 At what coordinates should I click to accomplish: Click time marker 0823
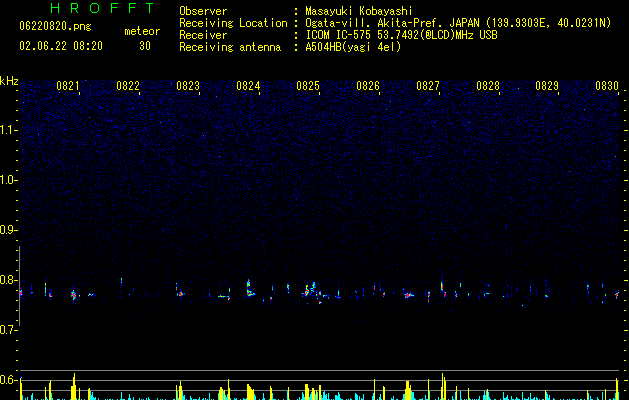coord(188,86)
